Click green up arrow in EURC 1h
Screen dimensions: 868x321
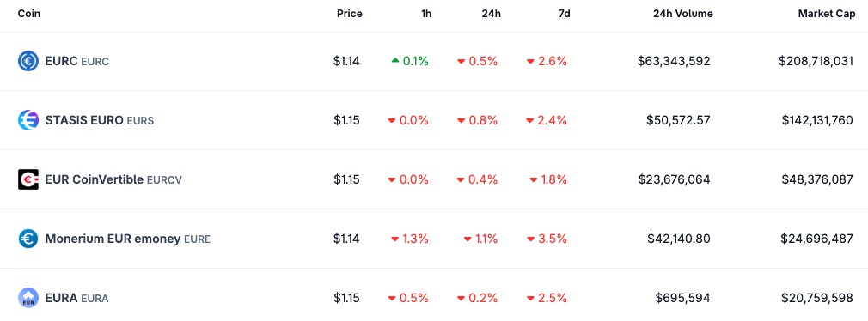coord(395,61)
